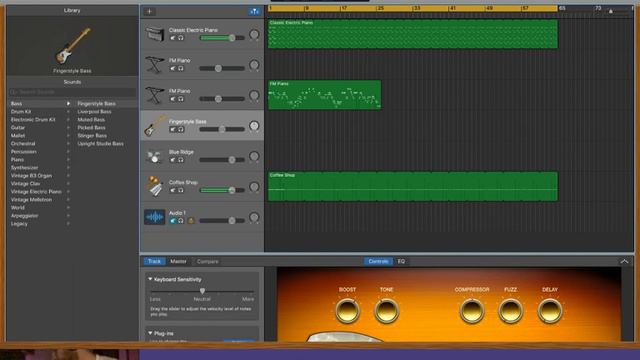Select Upright Studio Bass sound
The width and height of the screenshot is (640, 360).
point(100,144)
